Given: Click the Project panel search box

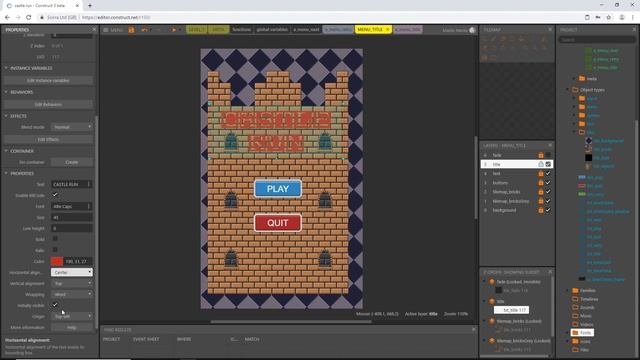Looking at the screenshot, I should [x=597, y=40].
